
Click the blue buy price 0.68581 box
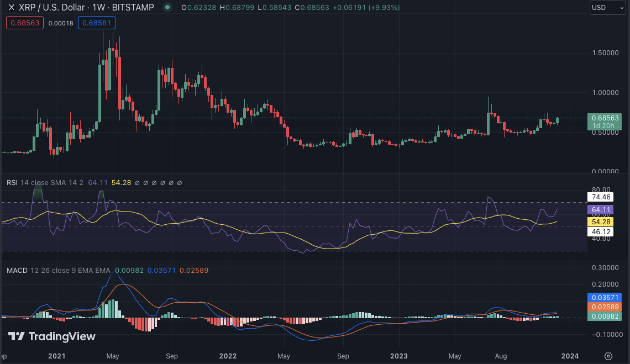[96, 23]
